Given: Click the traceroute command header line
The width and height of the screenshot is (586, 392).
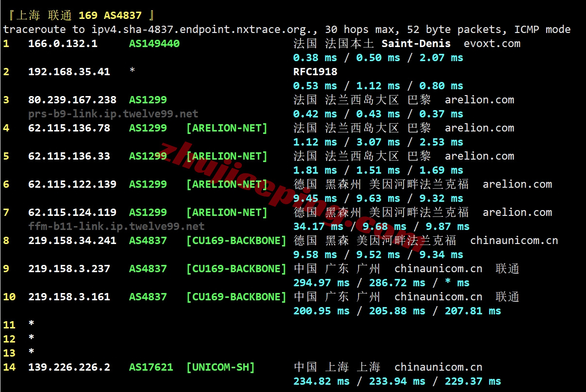Looking at the screenshot, I should 287,30.
